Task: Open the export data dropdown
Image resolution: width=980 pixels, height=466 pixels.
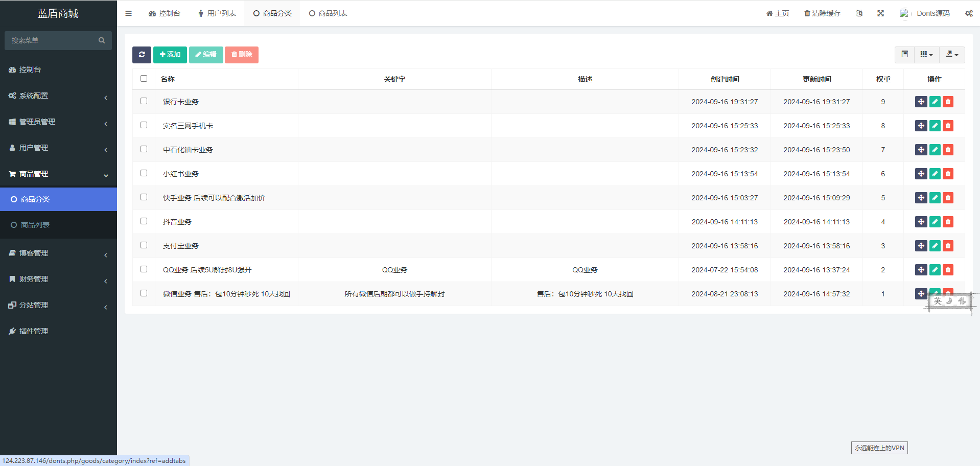Action: click(952, 55)
